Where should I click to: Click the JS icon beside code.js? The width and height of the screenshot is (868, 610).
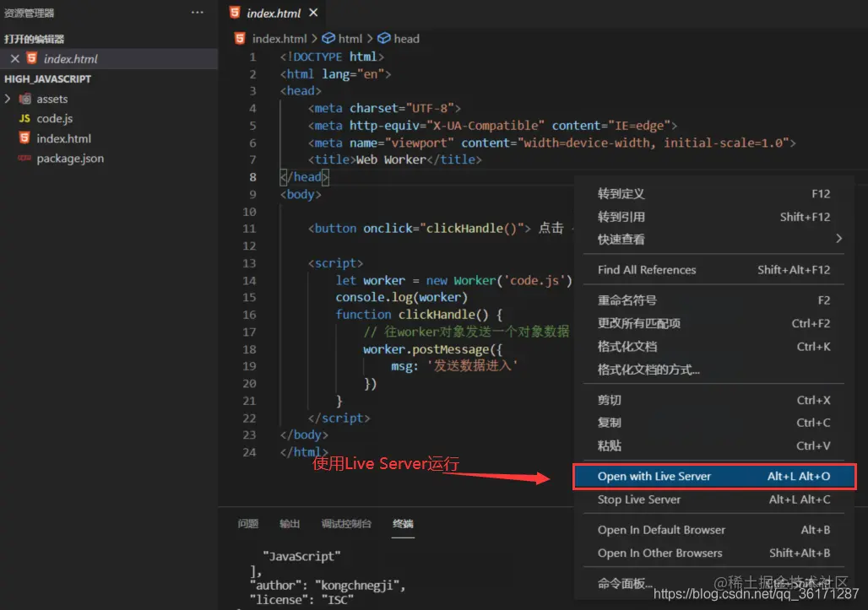pyautogui.click(x=24, y=118)
